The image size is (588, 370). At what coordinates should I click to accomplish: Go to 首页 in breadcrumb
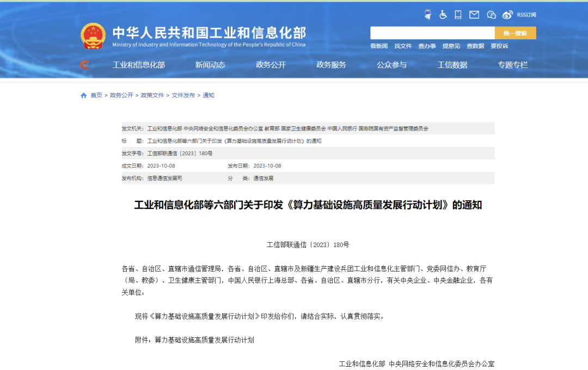96,95
